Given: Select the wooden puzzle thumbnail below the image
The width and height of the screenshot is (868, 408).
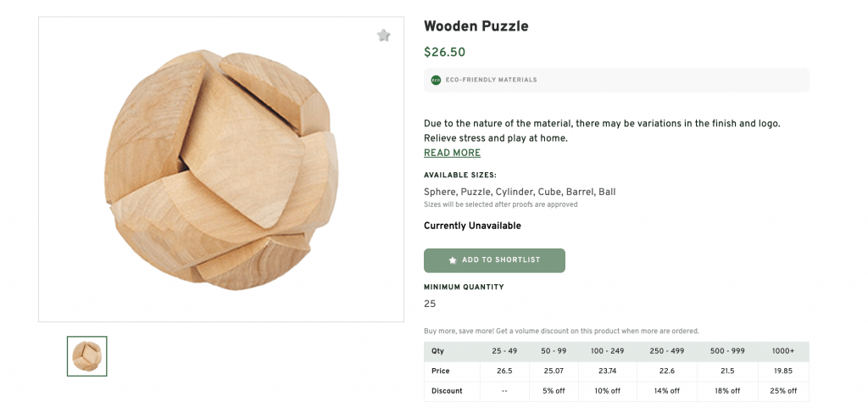Looking at the screenshot, I should tap(87, 356).
